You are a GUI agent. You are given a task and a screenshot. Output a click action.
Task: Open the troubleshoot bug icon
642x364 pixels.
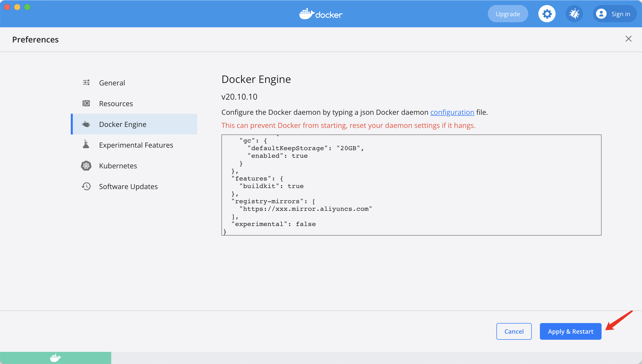(x=574, y=14)
